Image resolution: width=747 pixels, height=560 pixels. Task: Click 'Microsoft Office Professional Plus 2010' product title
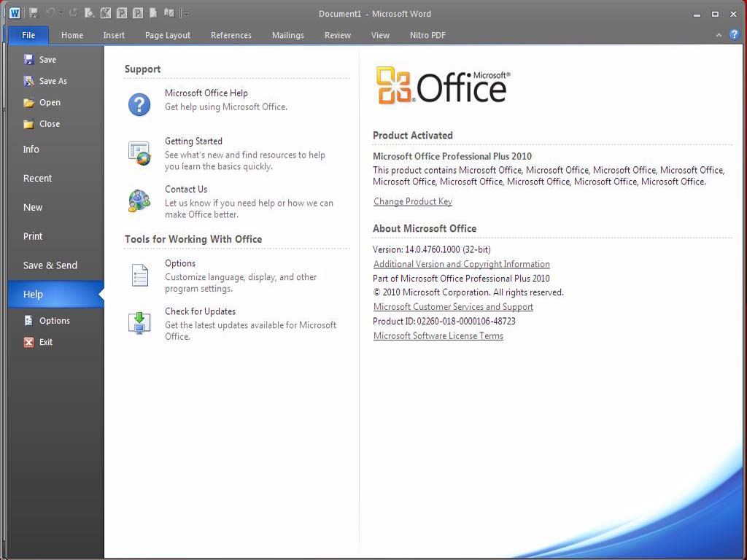click(x=452, y=156)
